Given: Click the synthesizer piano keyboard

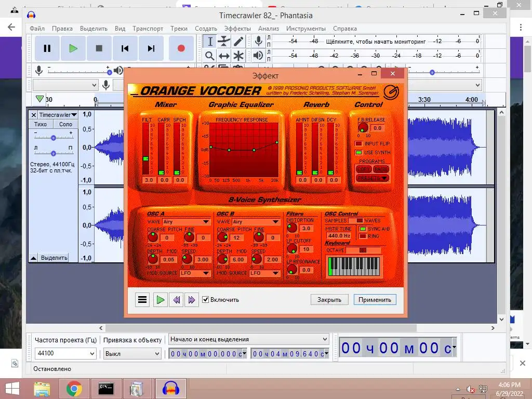Looking at the screenshot, I should [x=353, y=267].
